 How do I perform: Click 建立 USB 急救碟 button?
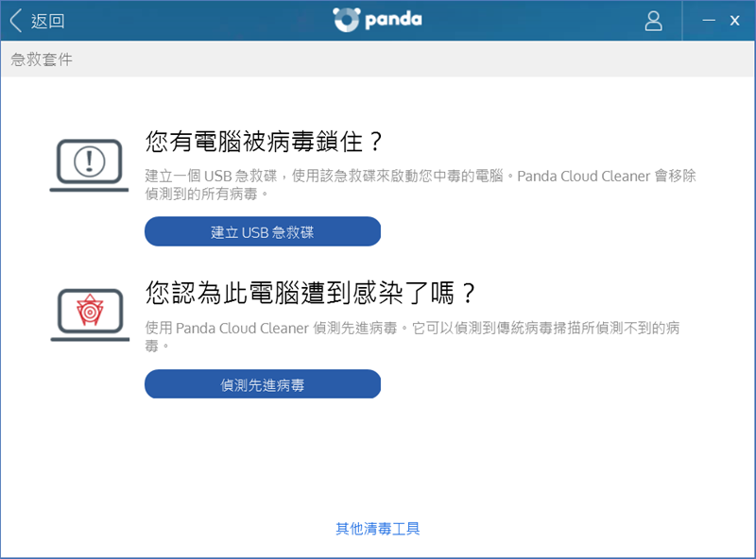tap(263, 231)
